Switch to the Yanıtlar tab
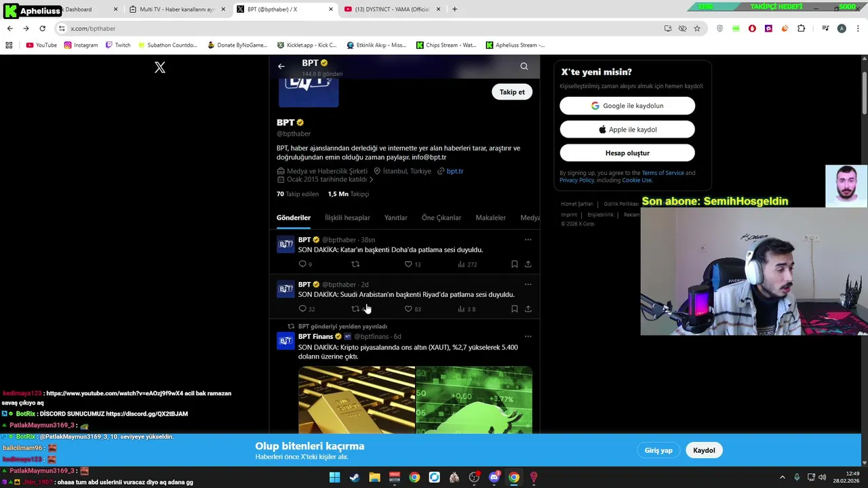868x488 pixels. coord(396,218)
